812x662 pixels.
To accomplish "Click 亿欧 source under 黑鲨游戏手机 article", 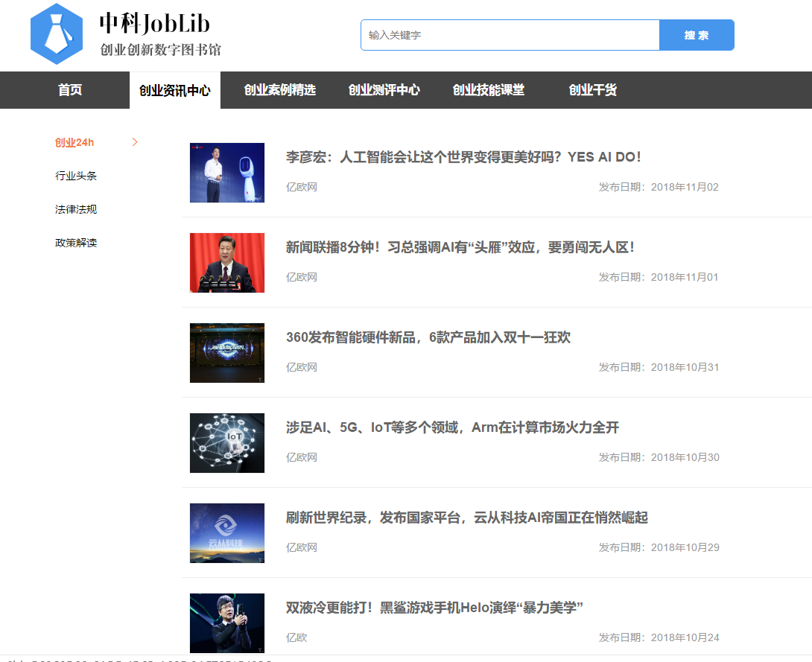I will click(x=296, y=637).
